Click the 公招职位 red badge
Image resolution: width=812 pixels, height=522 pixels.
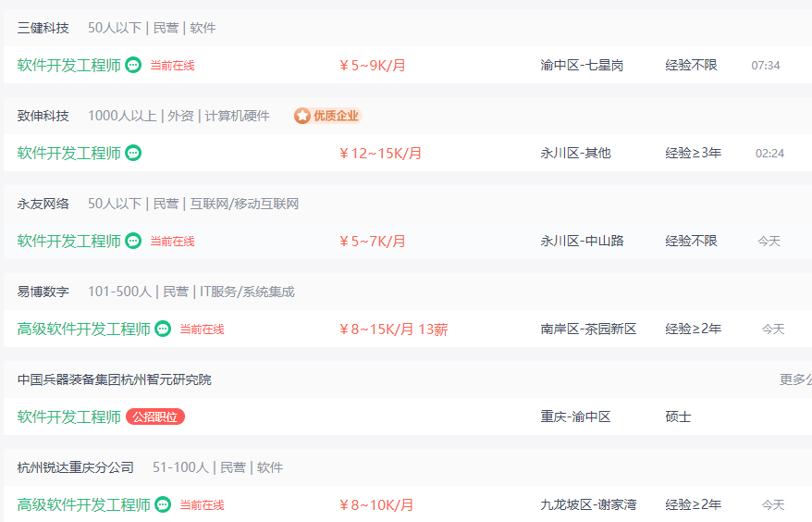155,416
